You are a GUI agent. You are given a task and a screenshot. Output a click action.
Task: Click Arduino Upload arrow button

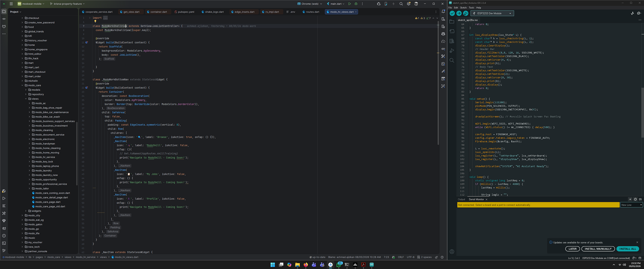pyautogui.click(x=459, y=14)
